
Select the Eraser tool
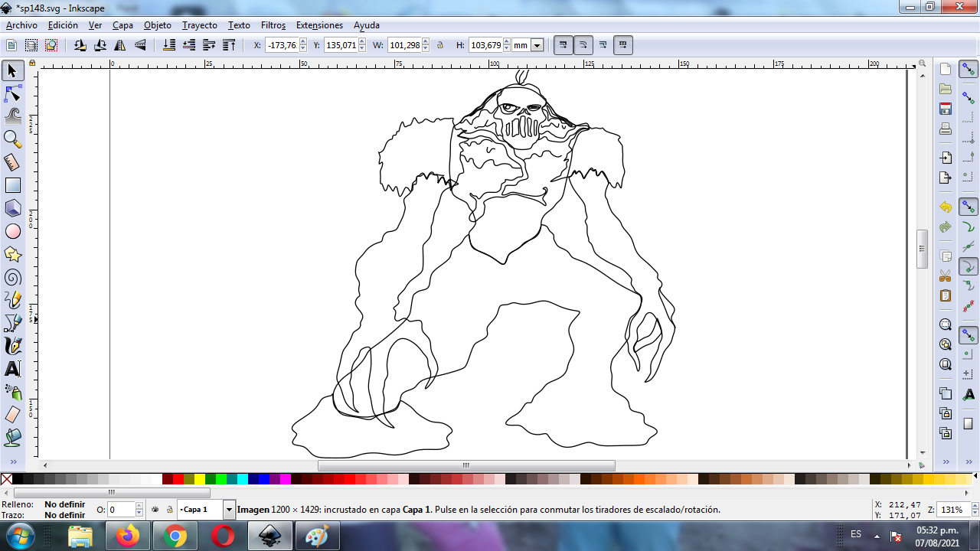[12, 415]
